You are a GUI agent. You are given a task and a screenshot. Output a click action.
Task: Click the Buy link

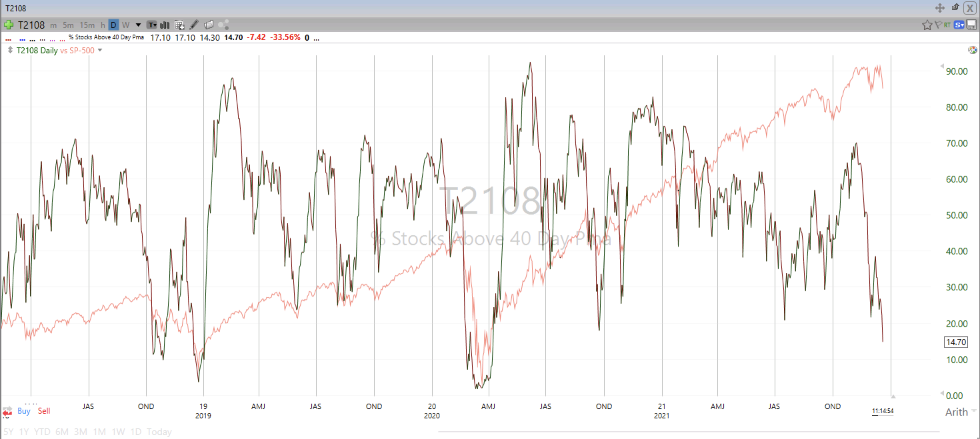tap(24, 411)
